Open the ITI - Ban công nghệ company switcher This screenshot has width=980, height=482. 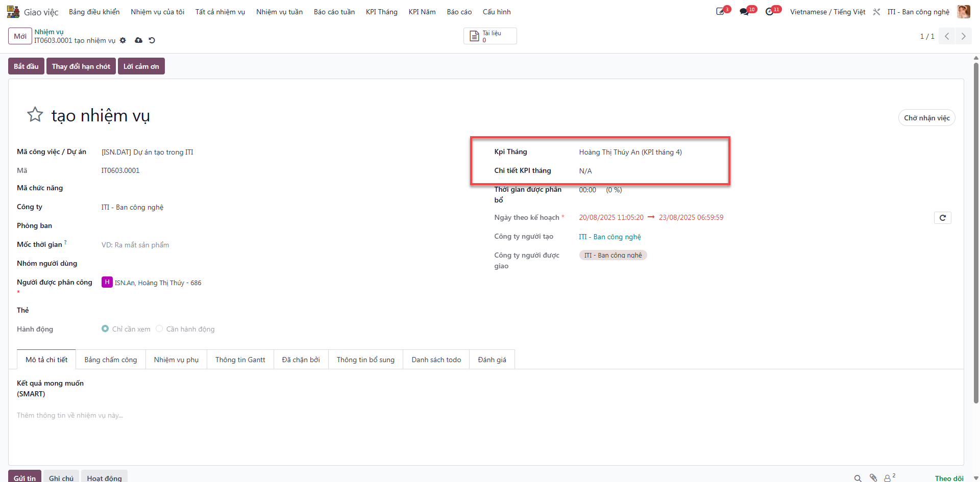click(x=918, y=12)
